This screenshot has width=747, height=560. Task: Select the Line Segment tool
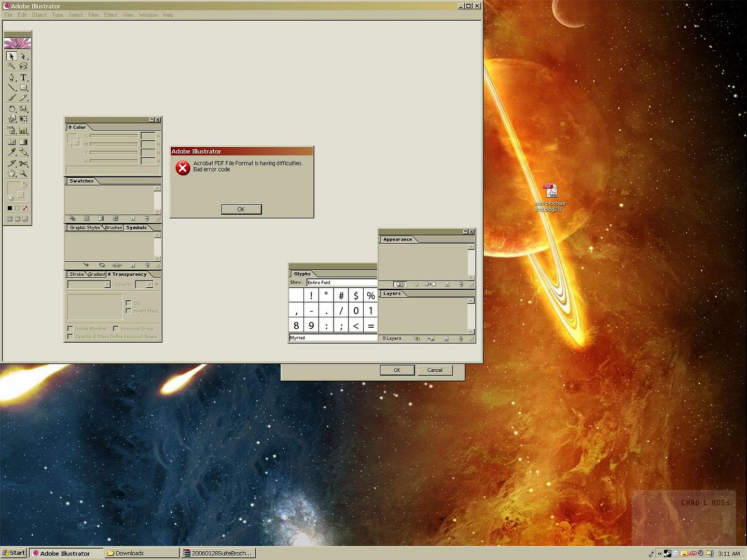pos(11,88)
